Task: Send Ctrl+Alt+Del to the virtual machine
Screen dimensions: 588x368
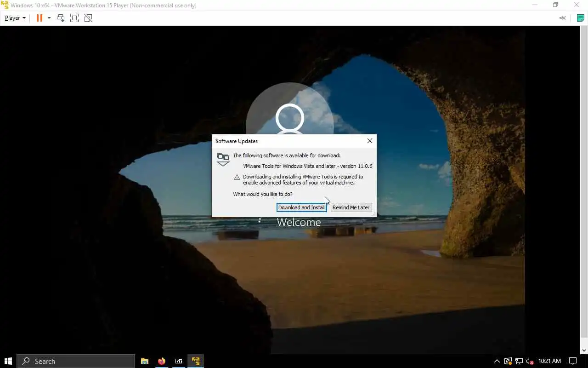Action: (x=61, y=18)
